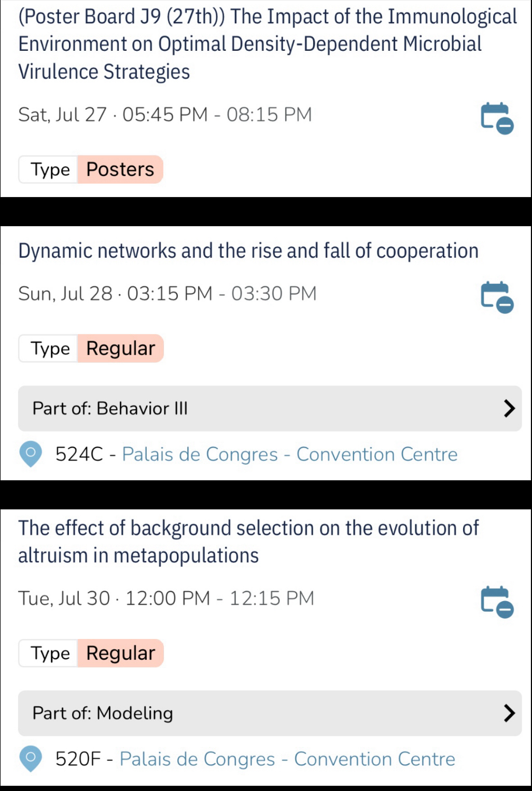532x791 pixels.
Task: Click the map pin beside 524C
Action: coord(31,454)
